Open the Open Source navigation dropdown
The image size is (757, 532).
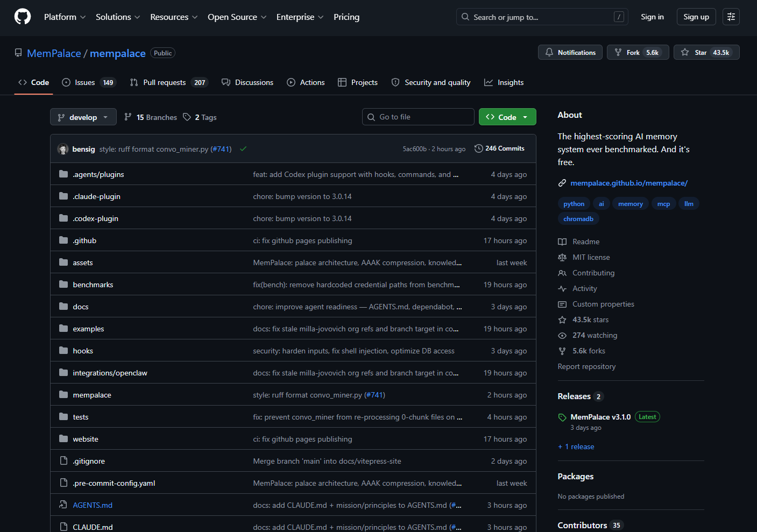pos(237,17)
